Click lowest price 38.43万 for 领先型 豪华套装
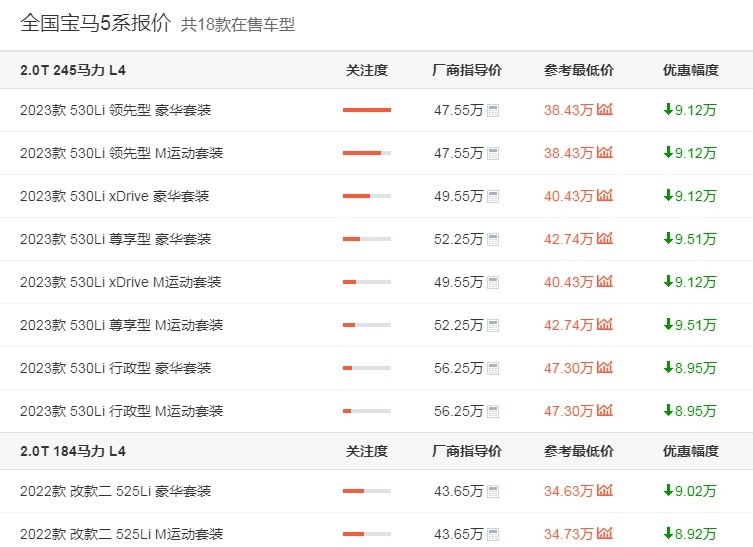This screenshot has height=547, width=753. pyautogui.click(x=569, y=110)
